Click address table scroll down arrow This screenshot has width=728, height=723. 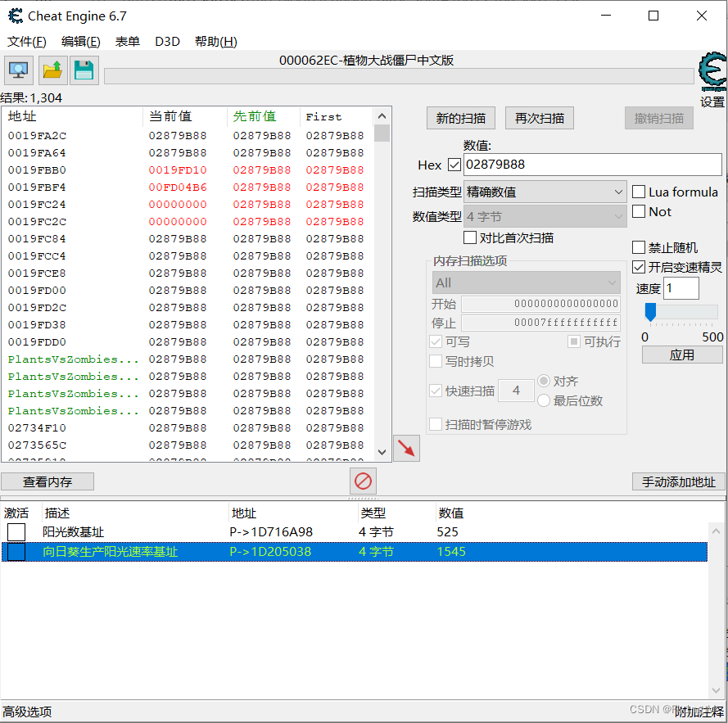716,690
